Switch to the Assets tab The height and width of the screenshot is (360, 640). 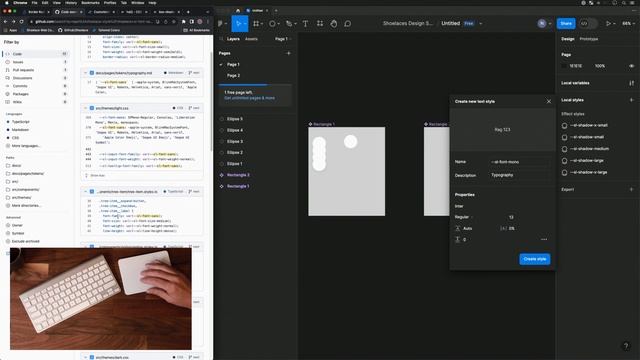[251, 39]
